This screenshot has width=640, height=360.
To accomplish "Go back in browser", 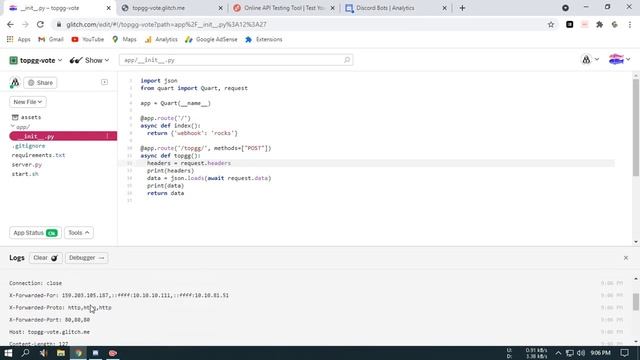I will pyautogui.click(x=10, y=24).
